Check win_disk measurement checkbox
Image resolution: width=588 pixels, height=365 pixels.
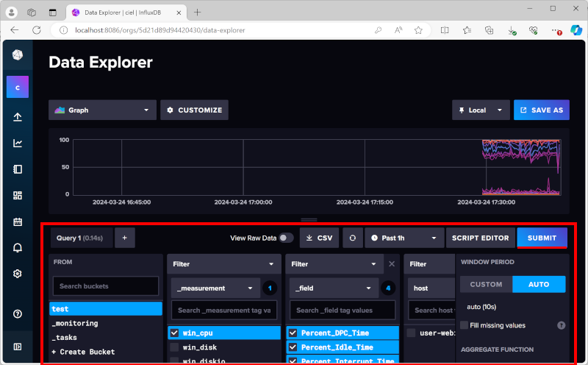(174, 347)
